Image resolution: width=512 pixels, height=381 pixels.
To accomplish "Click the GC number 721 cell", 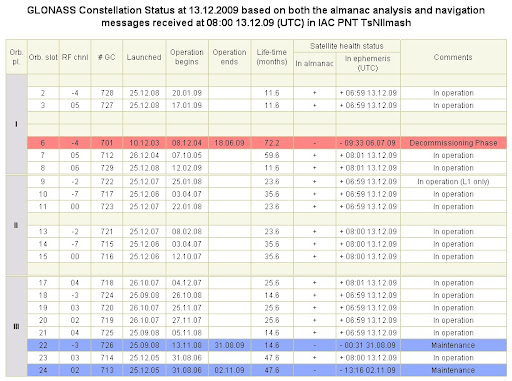I will click(x=107, y=232).
